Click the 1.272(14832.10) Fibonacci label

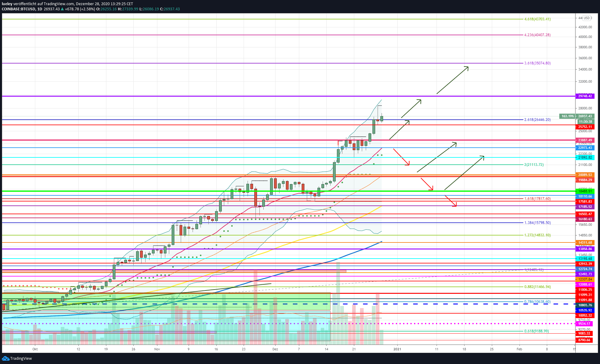(537, 235)
